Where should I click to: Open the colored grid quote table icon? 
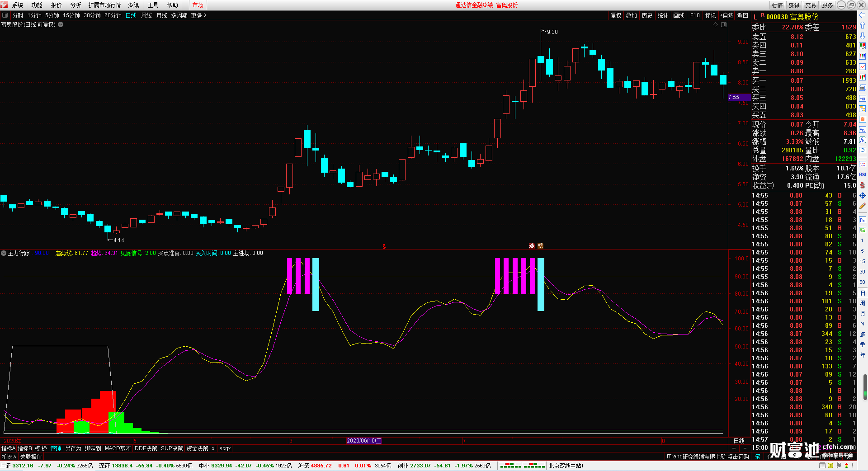tap(863, 57)
